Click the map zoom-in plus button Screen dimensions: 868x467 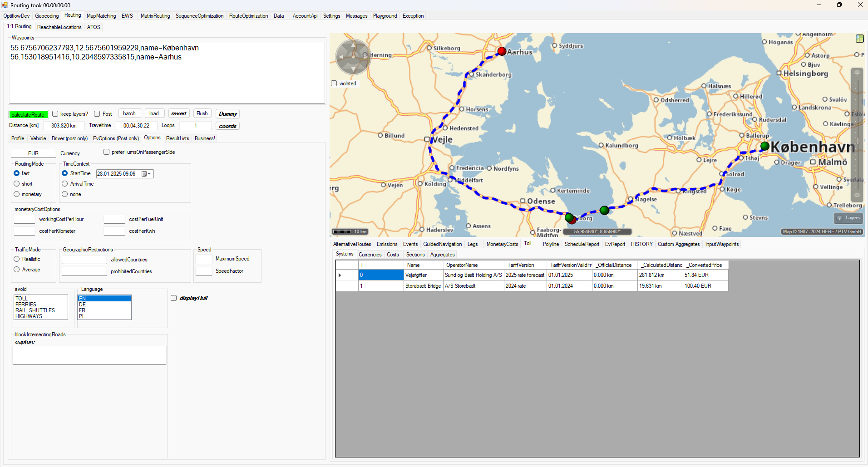point(857,74)
